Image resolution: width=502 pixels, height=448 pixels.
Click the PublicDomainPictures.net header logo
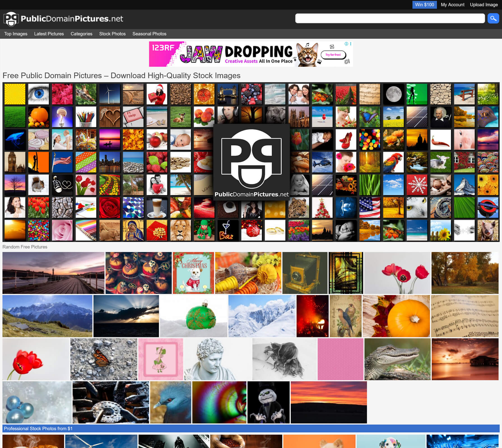pyautogui.click(x=63, y=19)
